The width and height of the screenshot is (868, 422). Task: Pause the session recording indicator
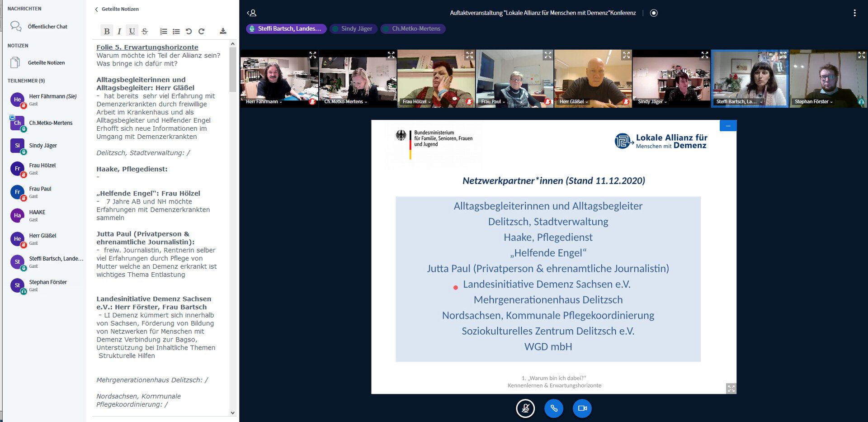tap(654, 13)
